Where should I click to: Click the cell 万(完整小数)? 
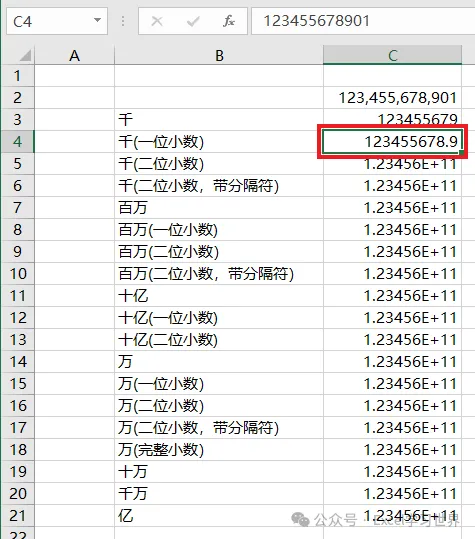219,450
